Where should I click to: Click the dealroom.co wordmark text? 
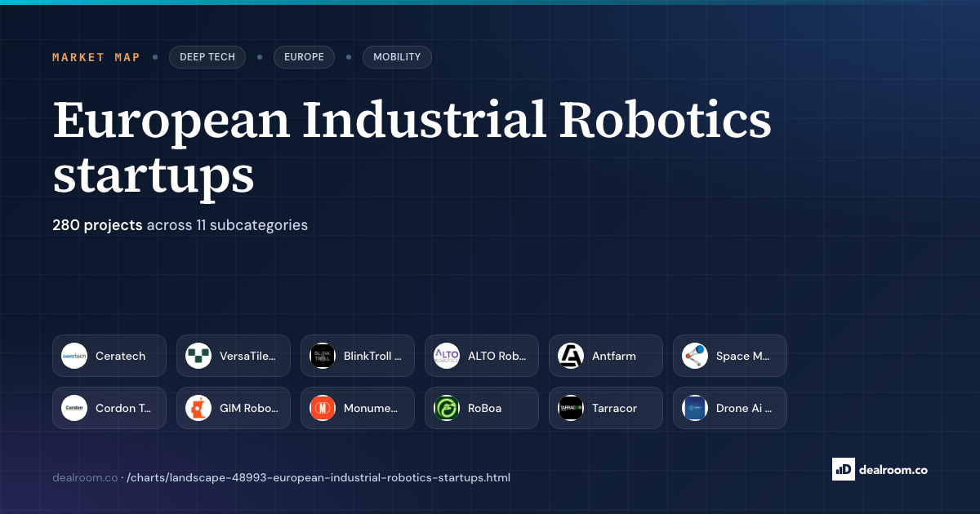[893, 470]
